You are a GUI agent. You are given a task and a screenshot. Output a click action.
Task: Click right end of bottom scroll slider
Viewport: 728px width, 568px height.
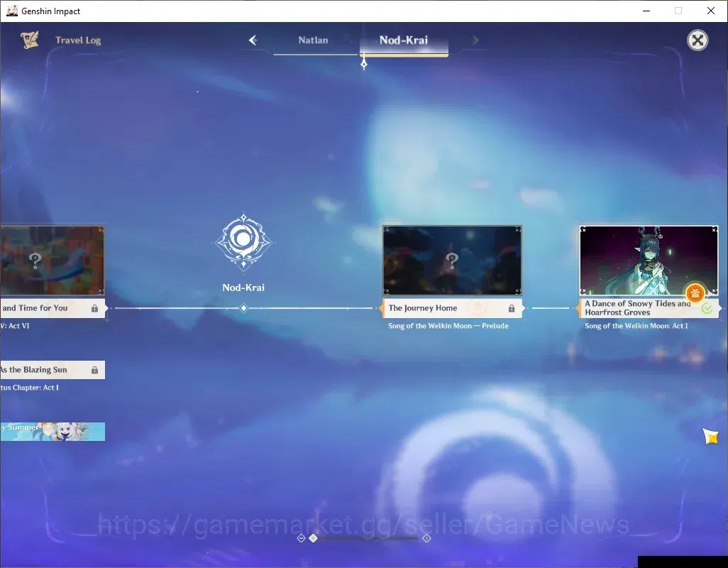pyautogui.click(x=426, y=538)
